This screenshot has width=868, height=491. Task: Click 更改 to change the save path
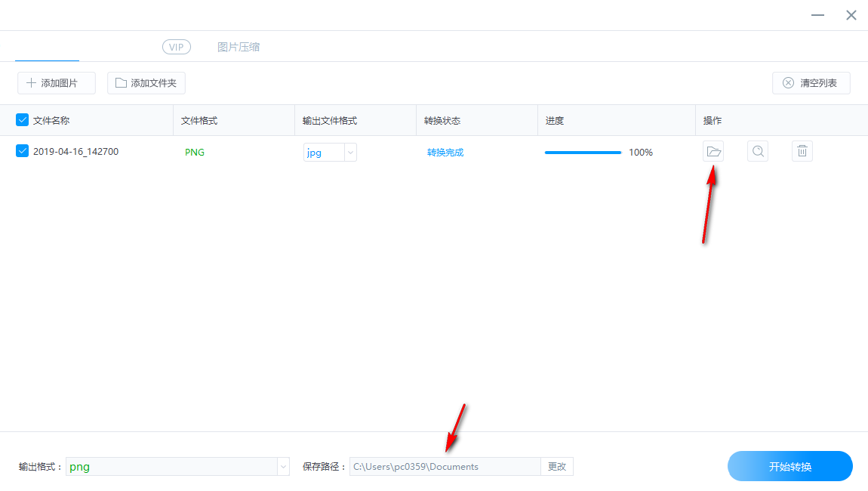click(557, 466)
